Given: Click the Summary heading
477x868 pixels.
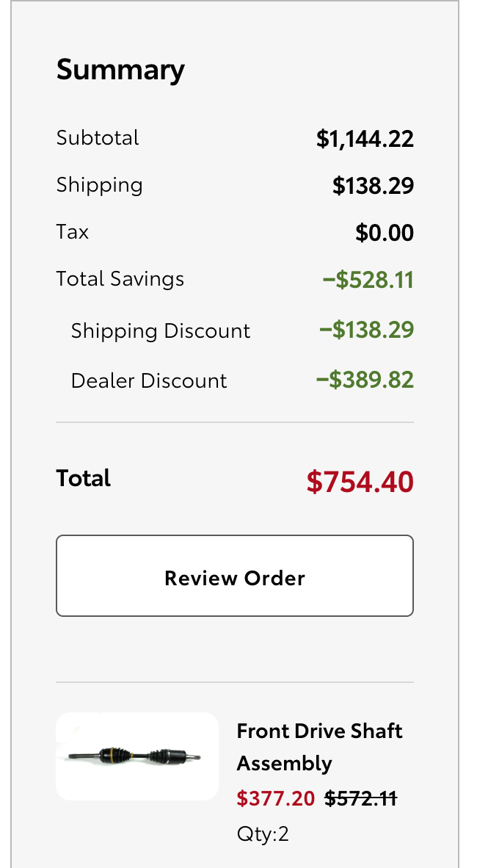Looking at the screenshot, I should point(120,70).
